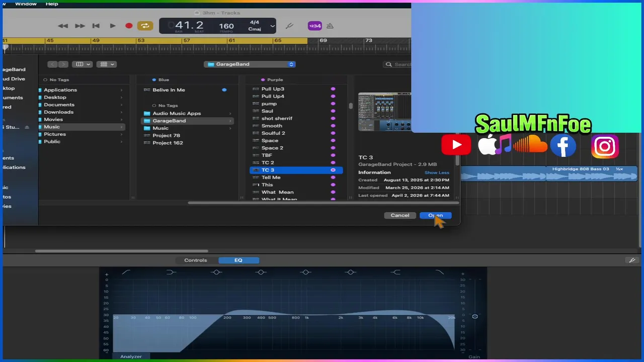Click the eject icon in sidebar
This screenshot has height=362, width=644.
(x=27, y=127)
